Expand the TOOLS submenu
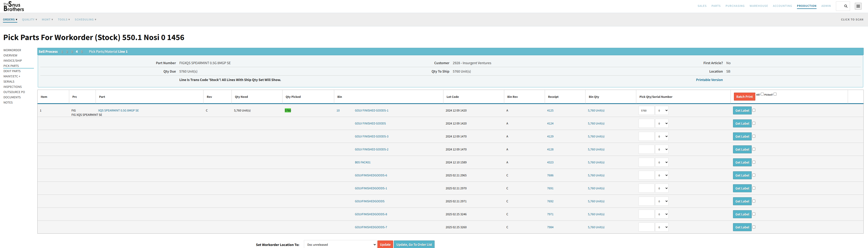This screenshot has width=868, height=248. pos(64,20)
